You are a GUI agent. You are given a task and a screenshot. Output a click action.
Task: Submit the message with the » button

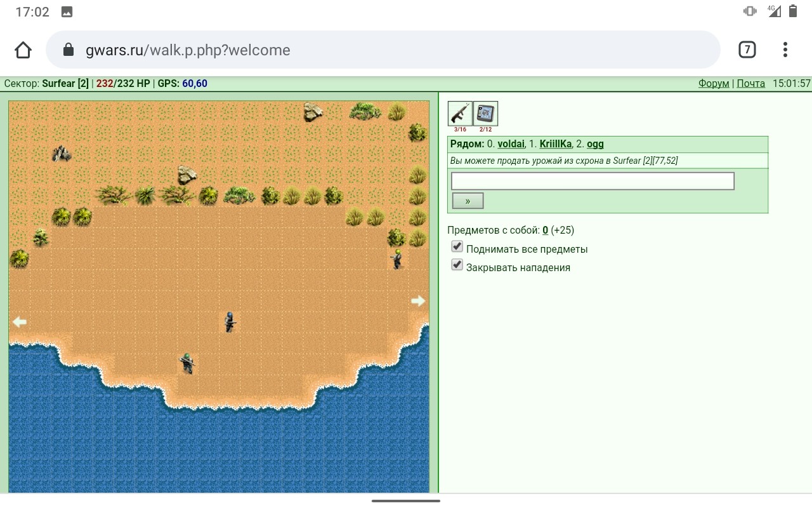click(468, 201)
